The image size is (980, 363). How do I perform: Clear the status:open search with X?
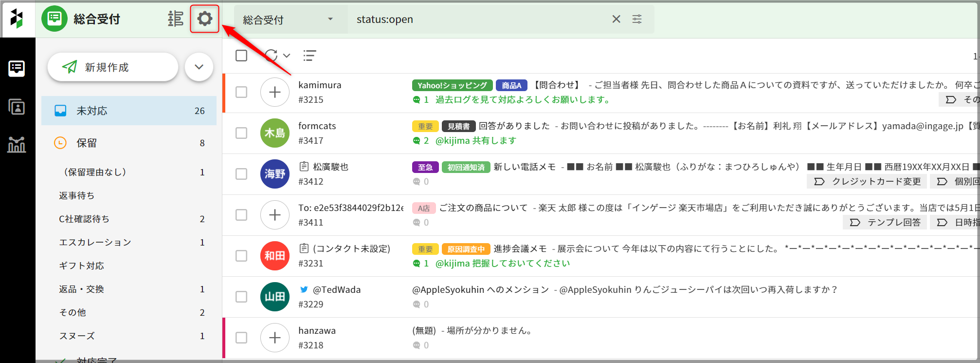616,19
